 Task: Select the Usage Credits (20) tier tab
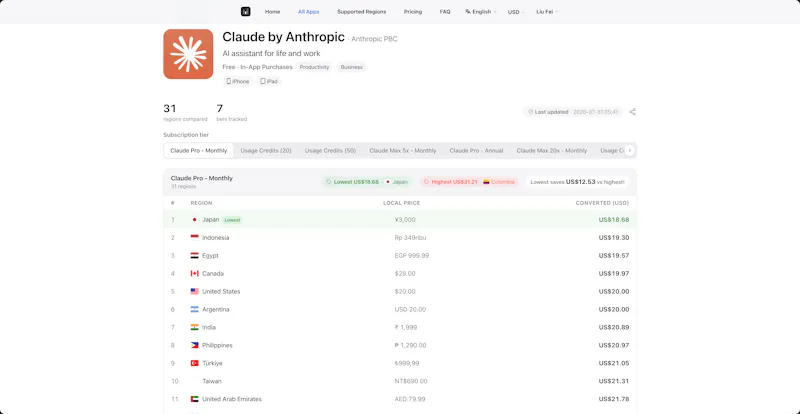[x=266, y=151]
